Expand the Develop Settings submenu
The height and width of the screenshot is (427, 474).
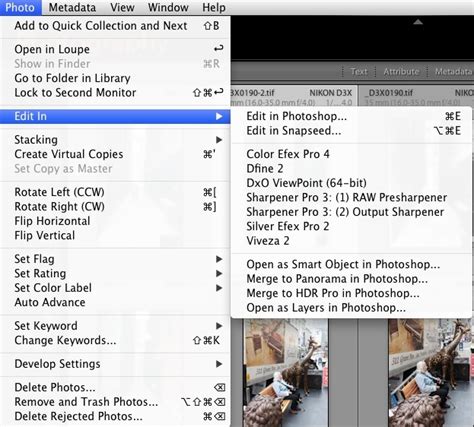coord(115,364)
